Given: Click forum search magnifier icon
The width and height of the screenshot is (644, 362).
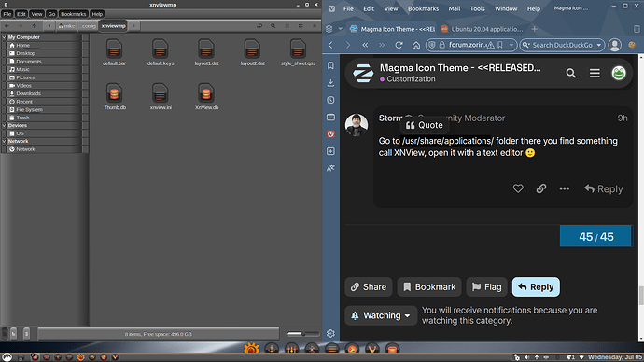Looking at the screenshot, I should coord(571,73).
